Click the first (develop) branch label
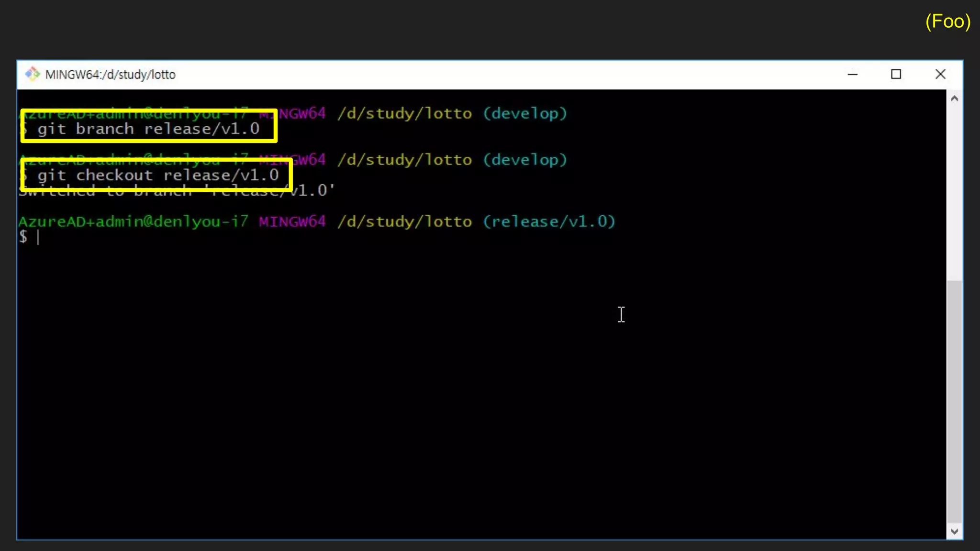The image size is (980, 551). coord(524,113)
